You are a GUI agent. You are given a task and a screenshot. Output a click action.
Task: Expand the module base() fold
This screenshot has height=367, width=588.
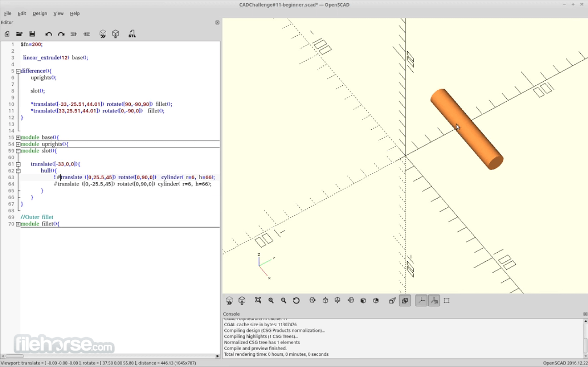18,137
